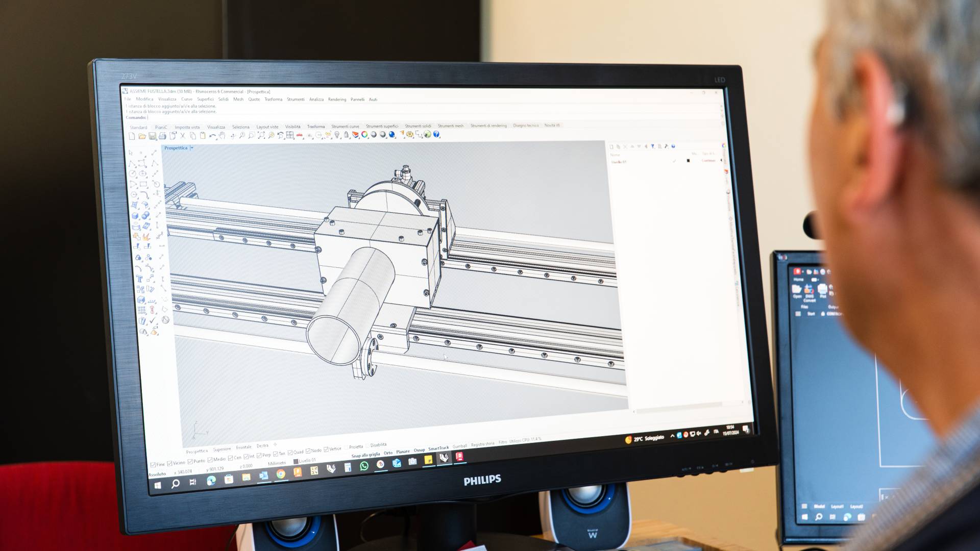This screenshot has width=980, height=551.
Task: Switch to the PianiC toolbar tab
Action: [161, 128]
